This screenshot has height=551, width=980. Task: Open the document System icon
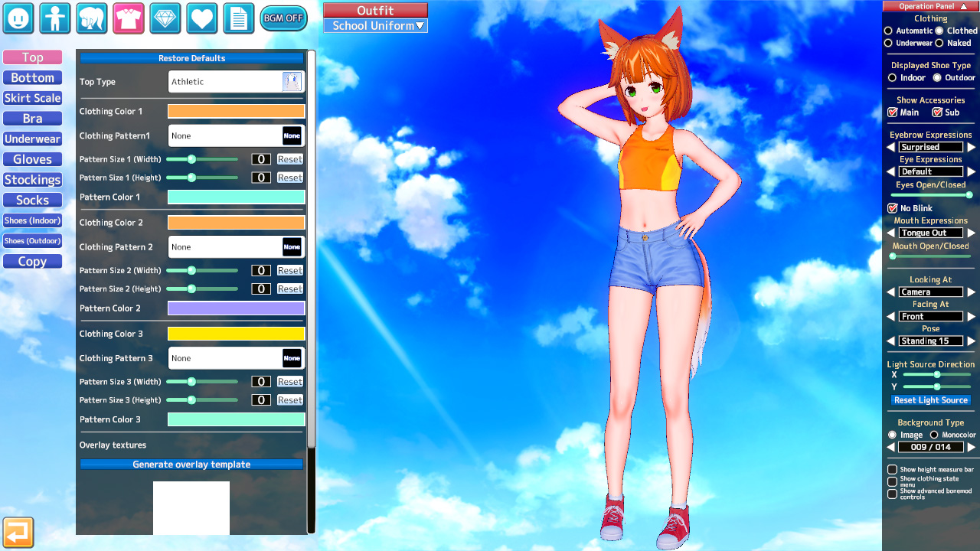click(239, 18)
